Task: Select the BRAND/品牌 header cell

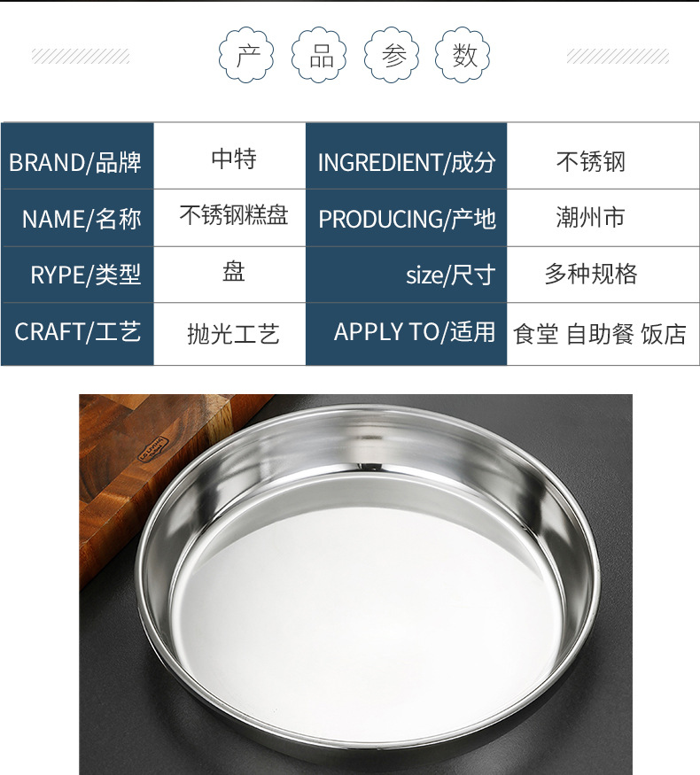Action: point(78,156)
